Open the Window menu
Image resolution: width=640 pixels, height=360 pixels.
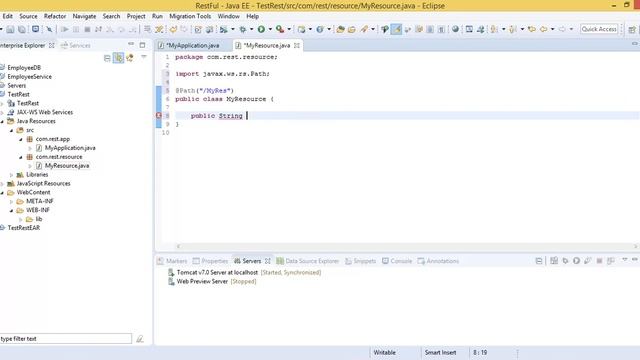click(228, 16)
